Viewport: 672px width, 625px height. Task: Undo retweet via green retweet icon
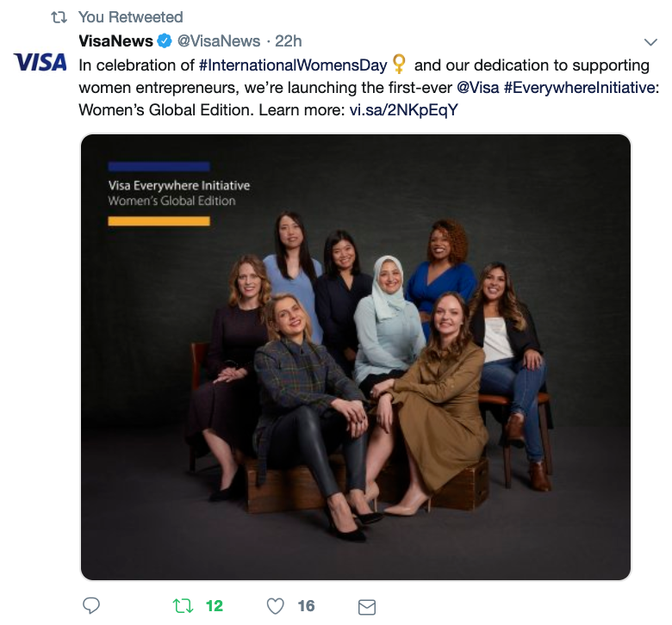[x=183, y=606]
